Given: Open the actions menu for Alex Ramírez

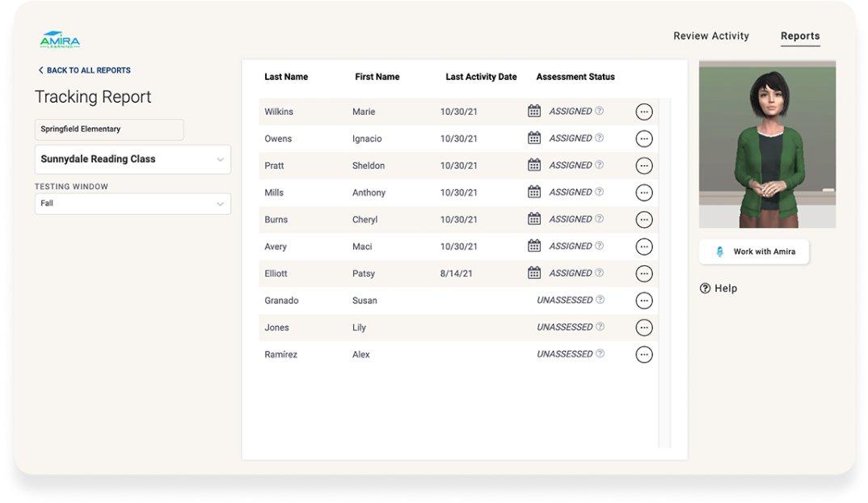Looking at the screenshot, I should (x=643, y=354).
